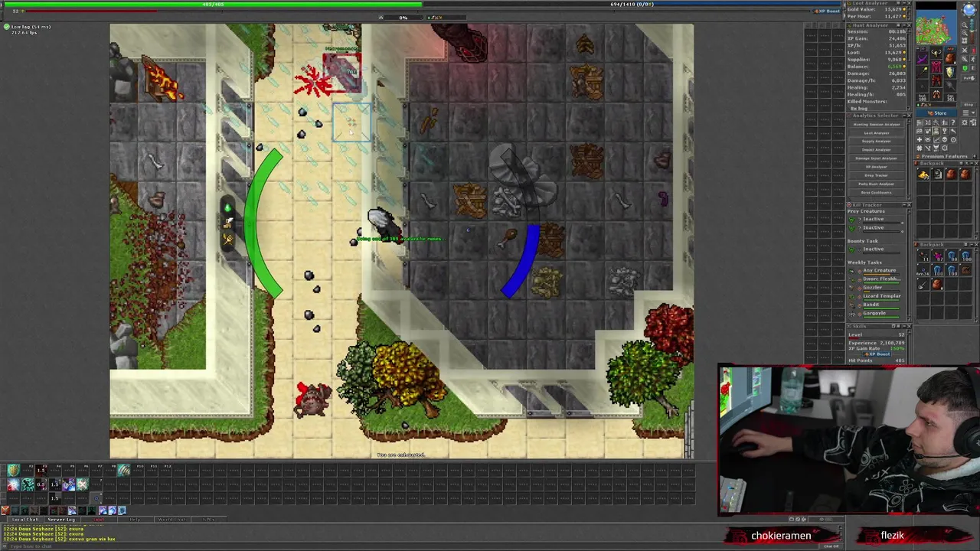Select the shield equipment slot
The height and width of the screenshot is (551, 980).
pyautogui.click(x=950, y=72)
